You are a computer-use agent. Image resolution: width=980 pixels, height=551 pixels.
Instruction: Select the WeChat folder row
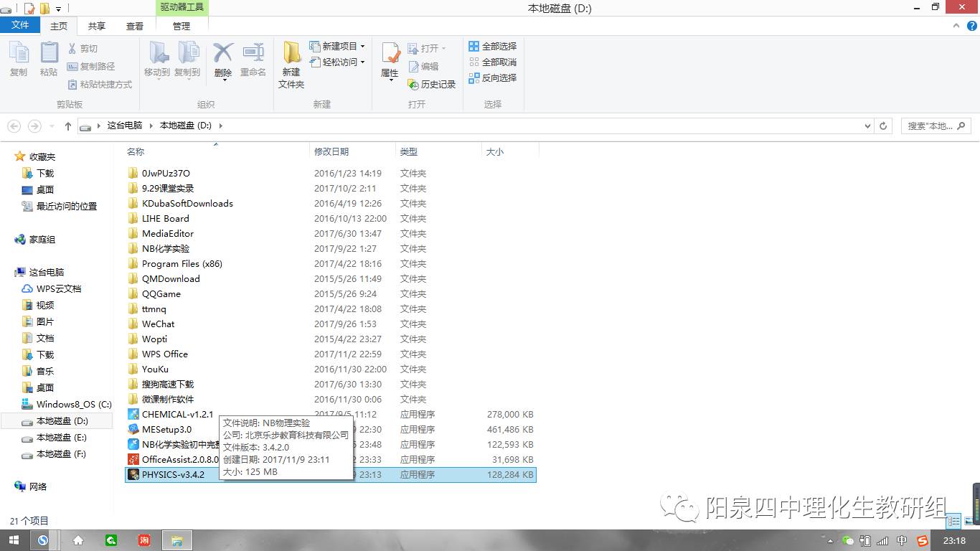(x=331, y=324)
